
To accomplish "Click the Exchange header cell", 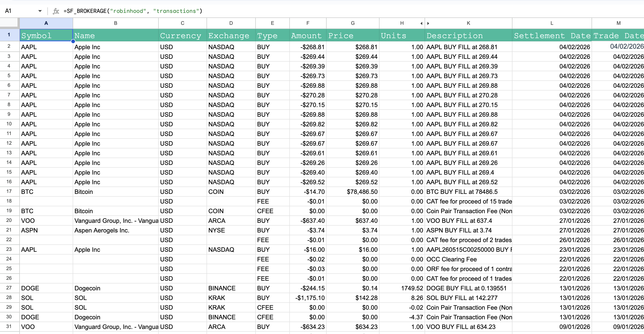I will [x=231, y=35].
